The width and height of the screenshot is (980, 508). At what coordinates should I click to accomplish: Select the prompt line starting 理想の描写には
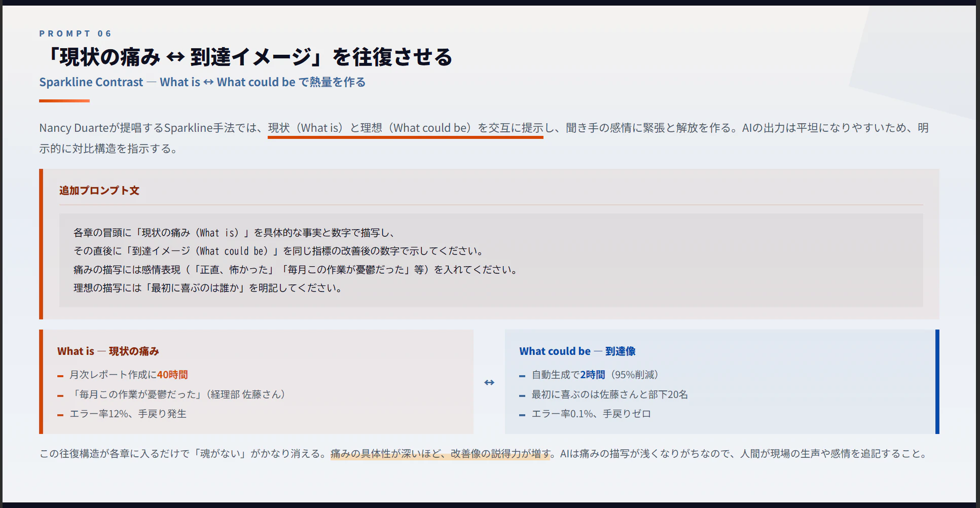(x=208, y=288)
